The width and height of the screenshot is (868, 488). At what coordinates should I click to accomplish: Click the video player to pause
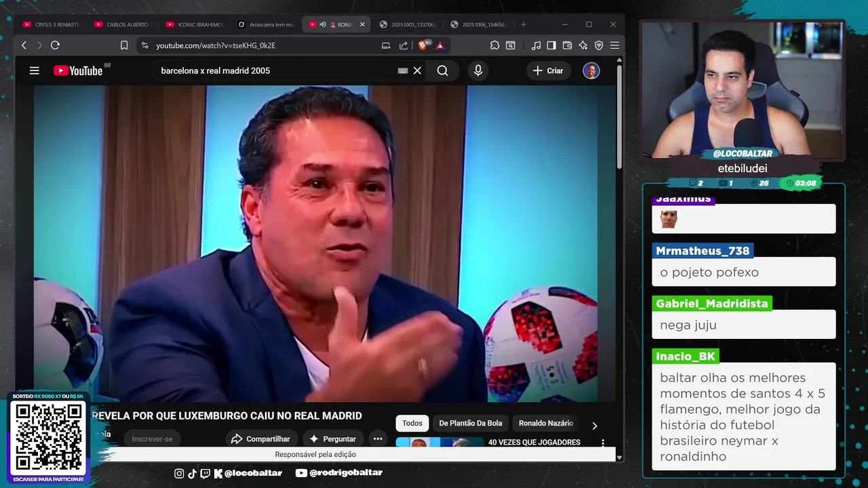[x=316, y=244]
